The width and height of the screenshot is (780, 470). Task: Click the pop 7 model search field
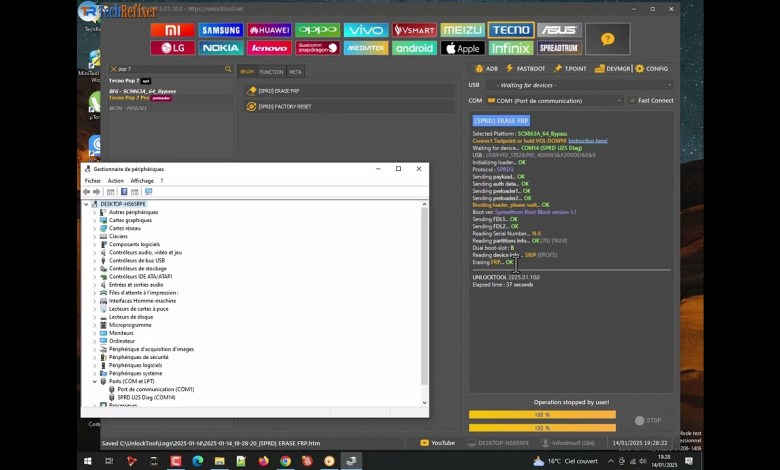(169, 69)
